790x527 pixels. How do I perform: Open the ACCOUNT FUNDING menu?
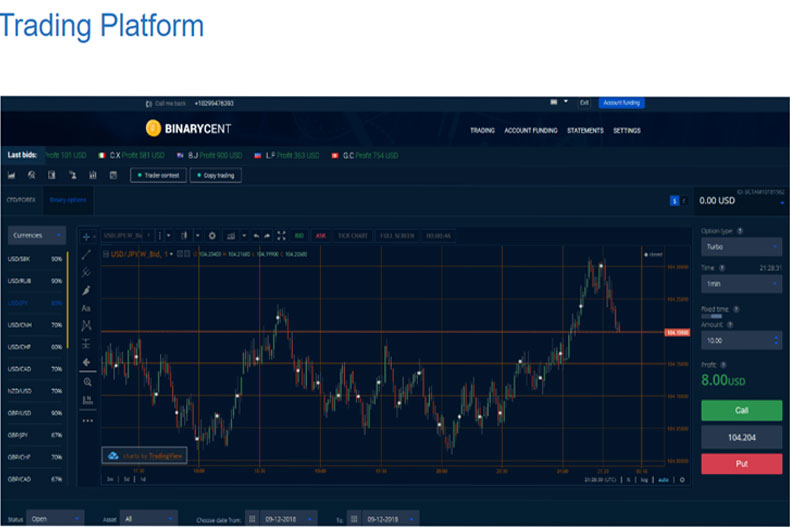coord(531,130)
